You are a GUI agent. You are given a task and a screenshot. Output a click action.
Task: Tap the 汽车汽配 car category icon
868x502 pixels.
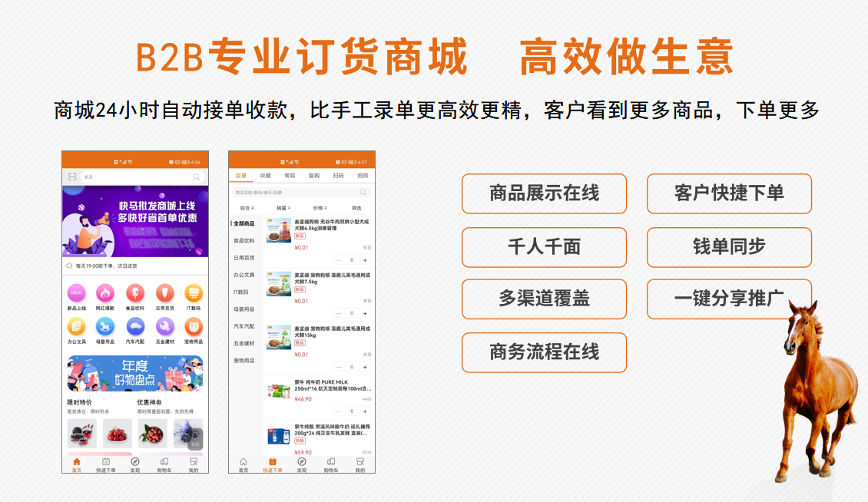[135, 326]
